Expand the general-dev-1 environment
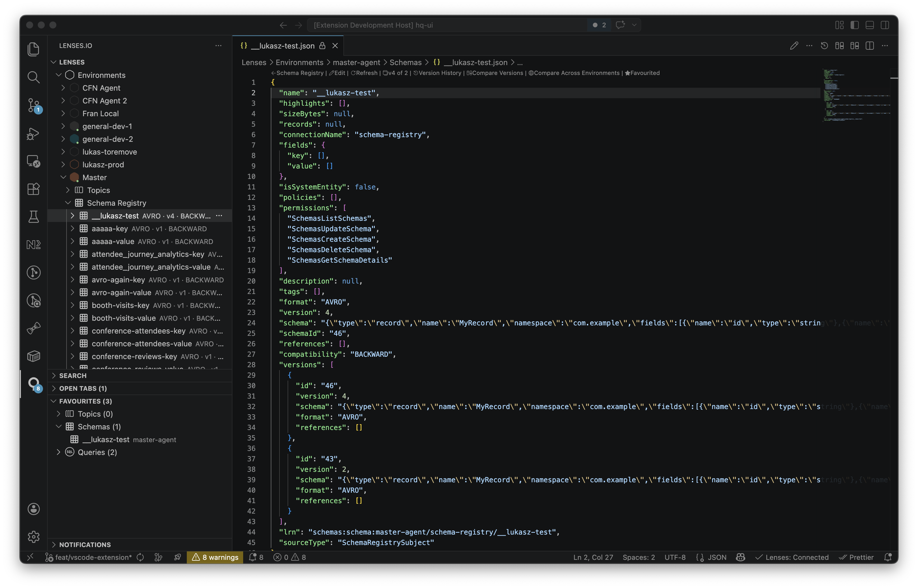 pos(63,126)
